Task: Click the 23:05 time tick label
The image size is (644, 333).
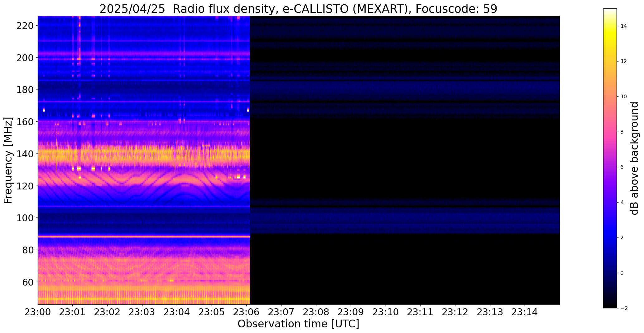Action: (212, 312)
